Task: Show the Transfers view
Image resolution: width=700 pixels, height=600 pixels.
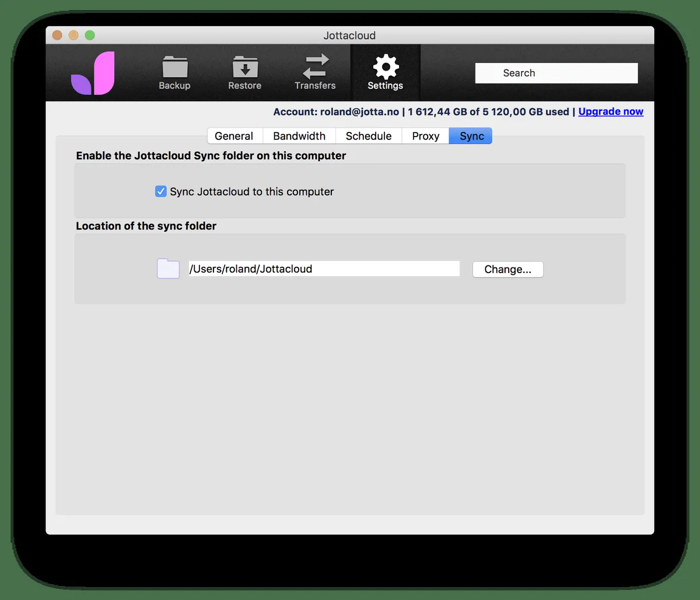Action: tap(315, 73)
